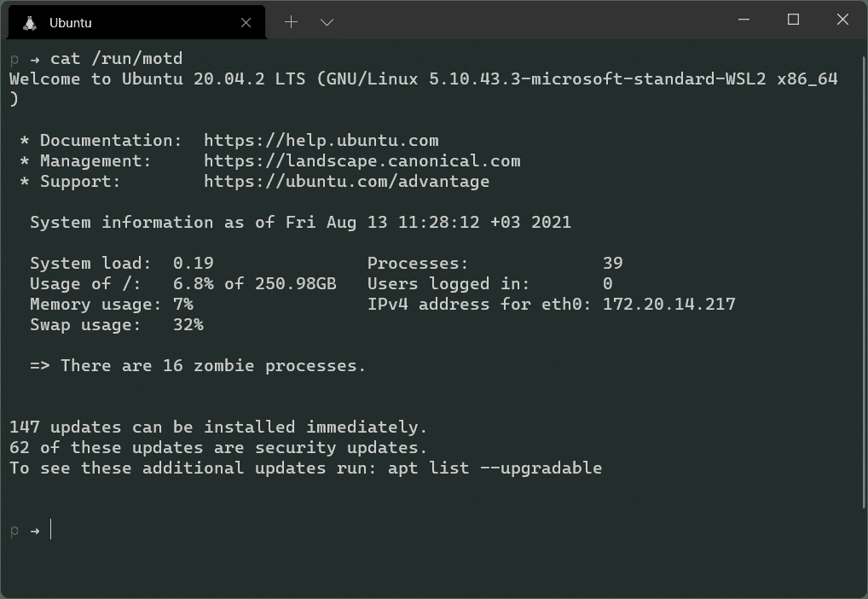This screenshot has height=599, width=868.
Task: Open a new tab with the plus button
Action: click(291, 22)
